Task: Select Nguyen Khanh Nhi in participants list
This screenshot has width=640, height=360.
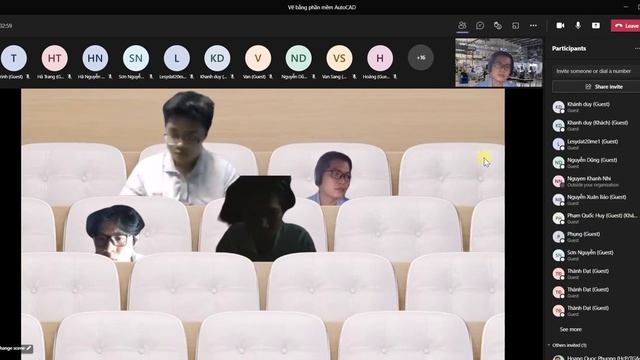Action: pyautogui.click(x=595, y=181)
